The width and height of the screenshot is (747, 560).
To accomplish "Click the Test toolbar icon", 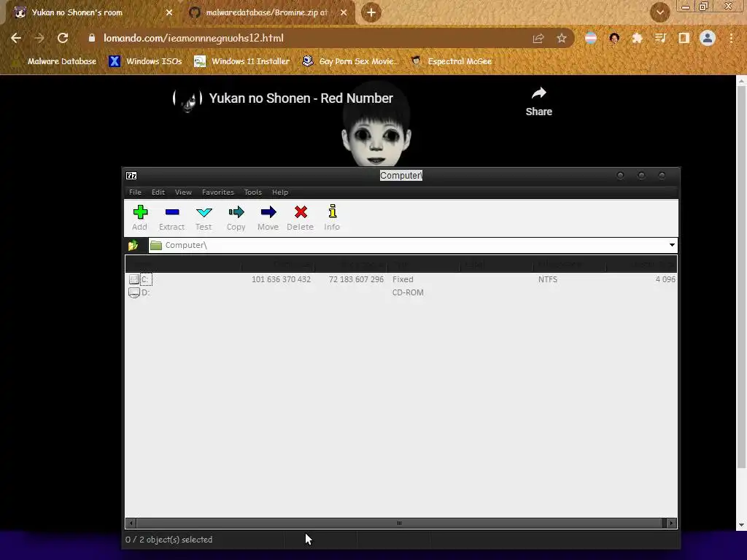I will coord(204,212).
